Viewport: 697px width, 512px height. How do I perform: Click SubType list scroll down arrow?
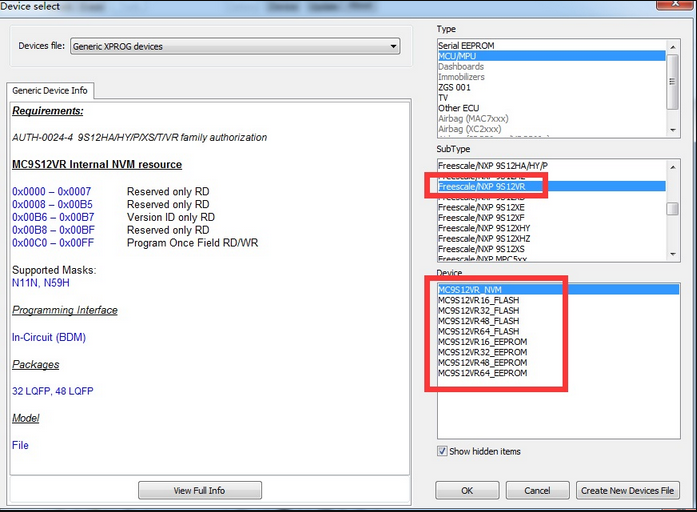(x=673, y=254)
